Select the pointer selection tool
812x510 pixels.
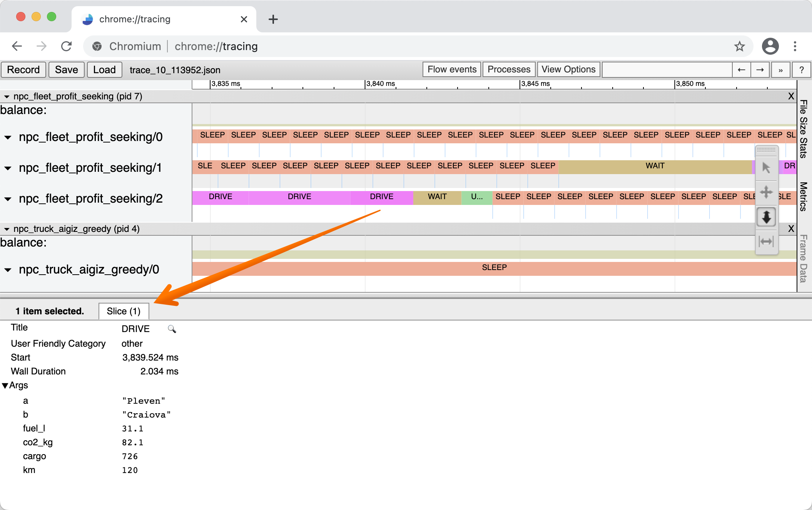click(766, 168)
